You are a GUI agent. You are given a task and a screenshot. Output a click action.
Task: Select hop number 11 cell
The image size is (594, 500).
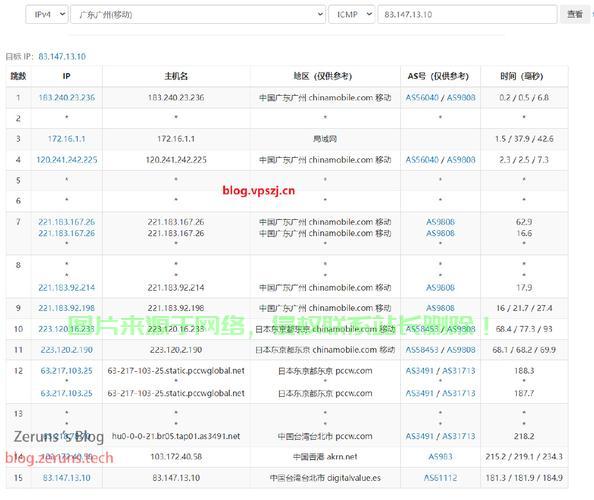click(x=18, y=350)
